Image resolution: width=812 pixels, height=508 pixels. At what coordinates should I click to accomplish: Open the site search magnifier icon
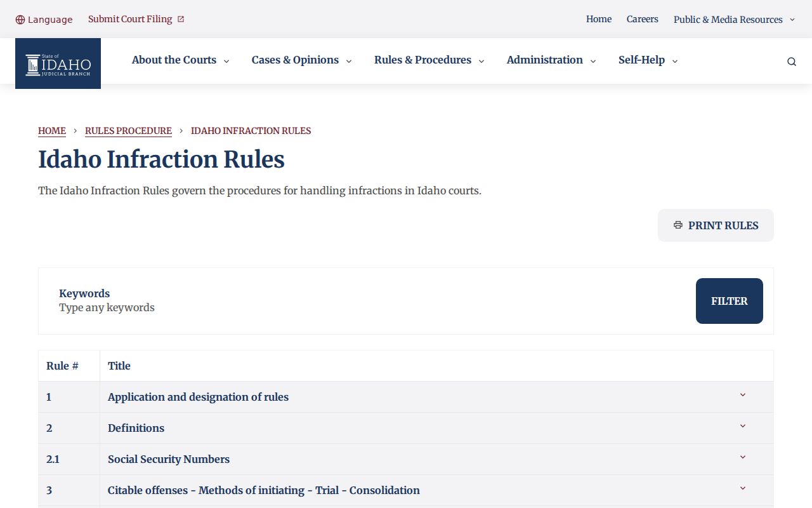pos(791,62)
